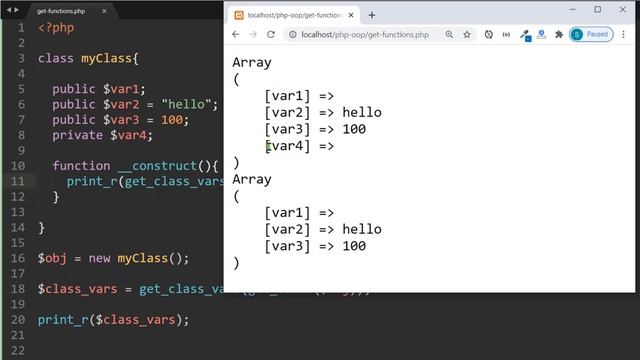Open the Paused profile button

click(591, 34)
